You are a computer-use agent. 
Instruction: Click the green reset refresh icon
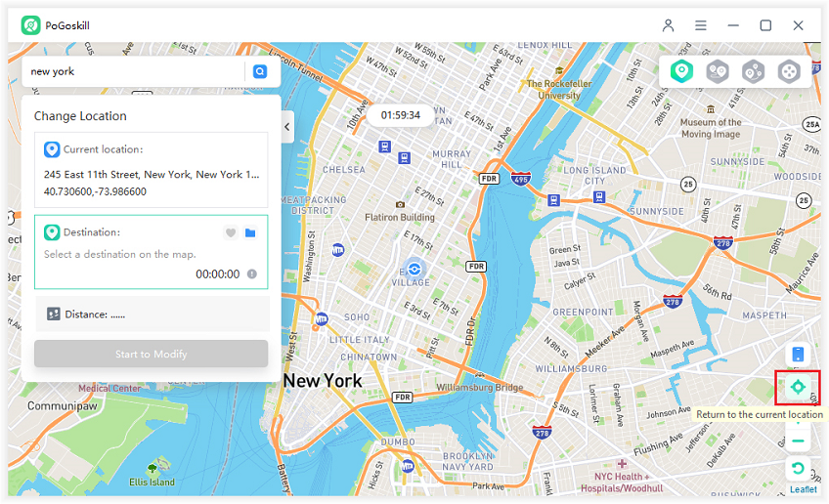798,470
